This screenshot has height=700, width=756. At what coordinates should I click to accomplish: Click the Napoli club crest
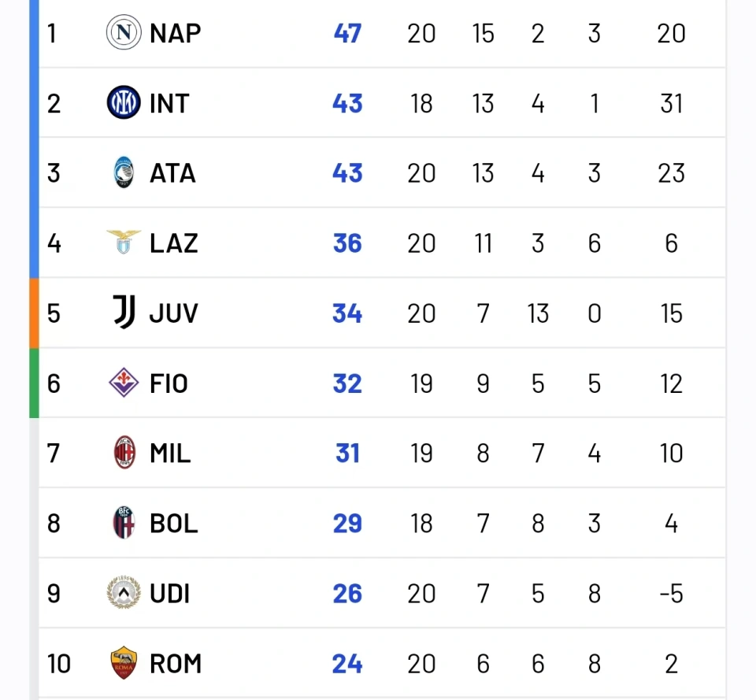124,32
